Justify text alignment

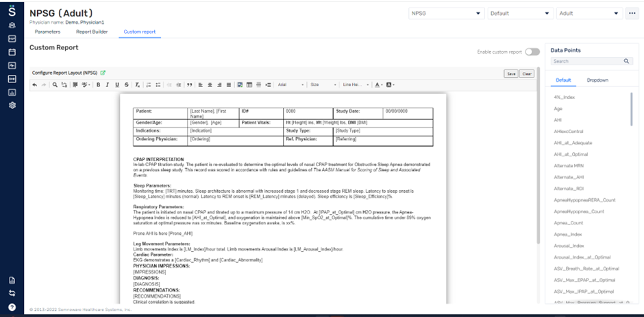[229, 84]
